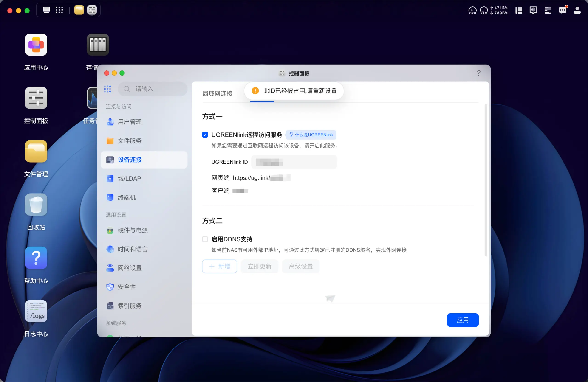
Task: Open 索引服务 in sidebar
Action: 144,306
